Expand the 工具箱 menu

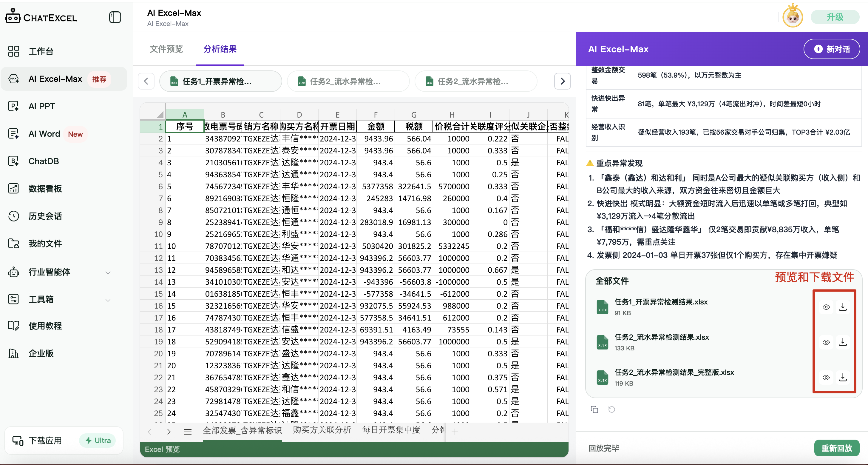(108, 300)
